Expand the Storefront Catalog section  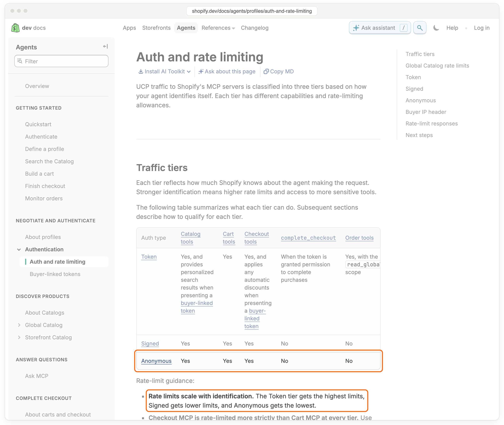[19, 337]
